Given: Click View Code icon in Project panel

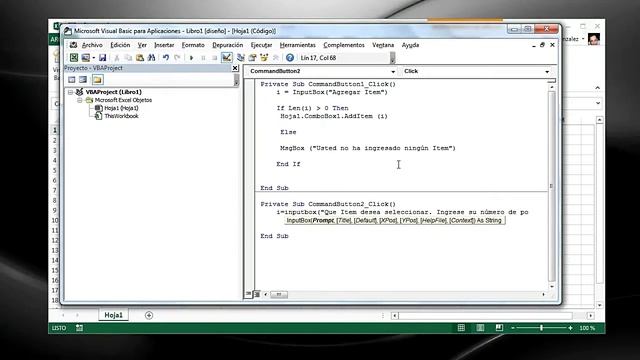Looking at the screenshot, I should [72, 80].
